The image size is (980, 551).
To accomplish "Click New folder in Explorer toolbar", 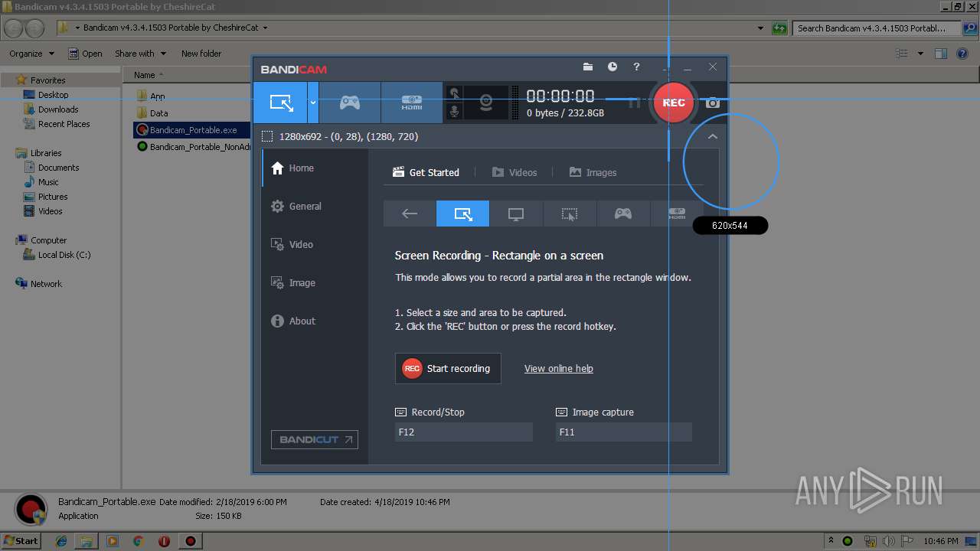I will click(x=201, y=54).
